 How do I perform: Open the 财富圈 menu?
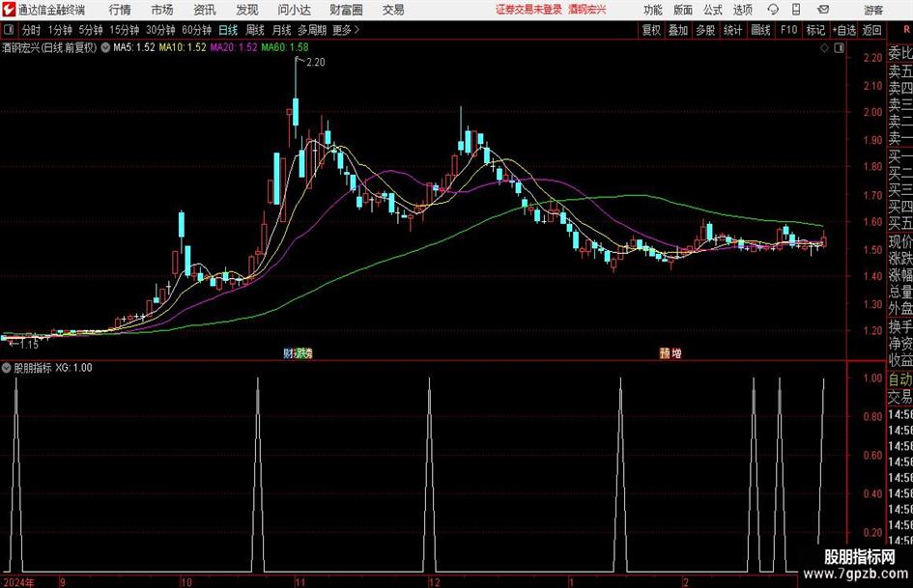[x=346, y=10]
